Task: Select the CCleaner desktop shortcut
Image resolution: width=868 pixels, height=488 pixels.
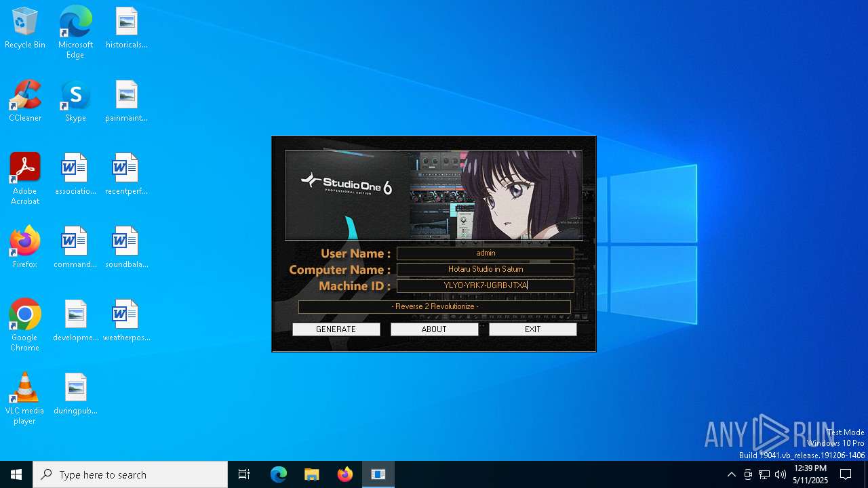Action: tap(25, 102)
